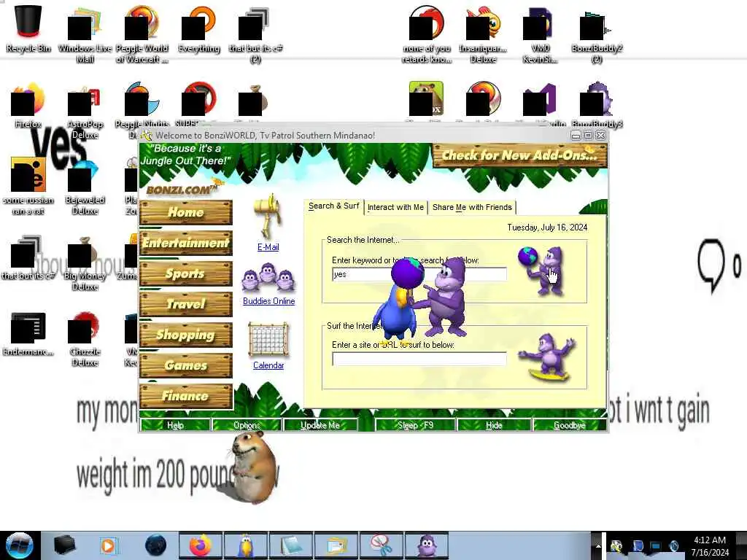Click the Update Me button
Viewport: 747px width, 560px height.
coord(320,425)
